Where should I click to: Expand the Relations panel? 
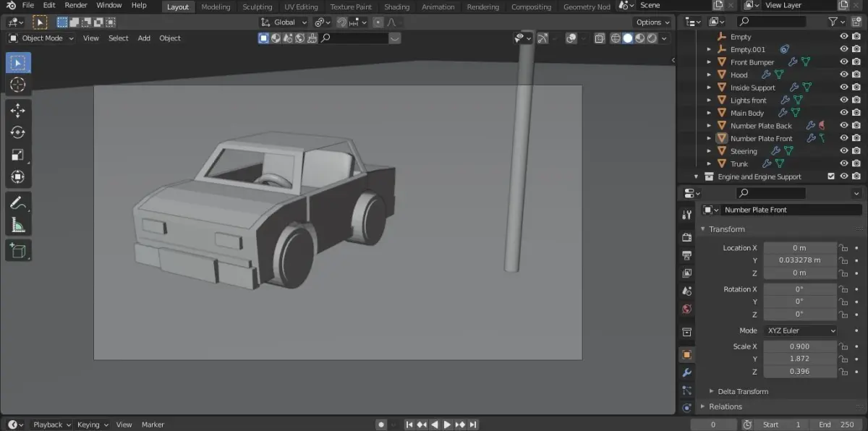726,406
